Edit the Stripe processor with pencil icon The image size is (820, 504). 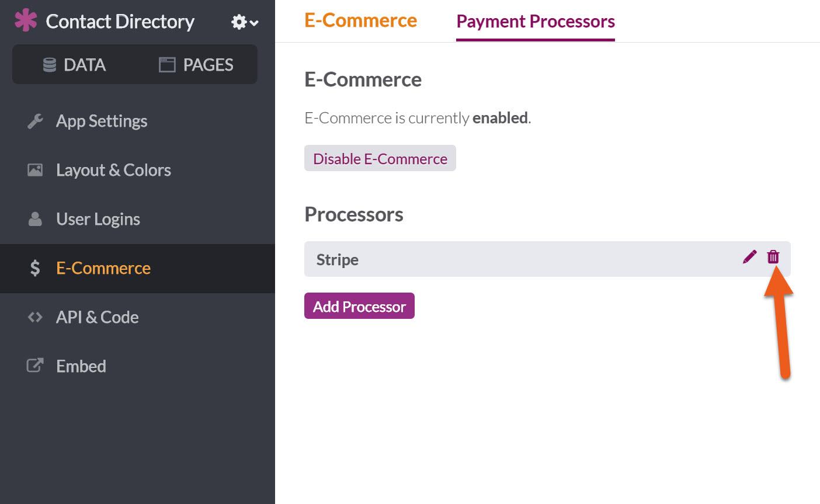(749, 257)
